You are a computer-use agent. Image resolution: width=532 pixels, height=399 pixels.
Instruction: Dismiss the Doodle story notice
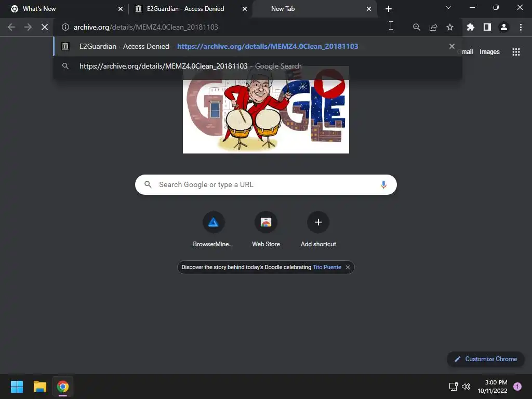(x=348, y=268)
